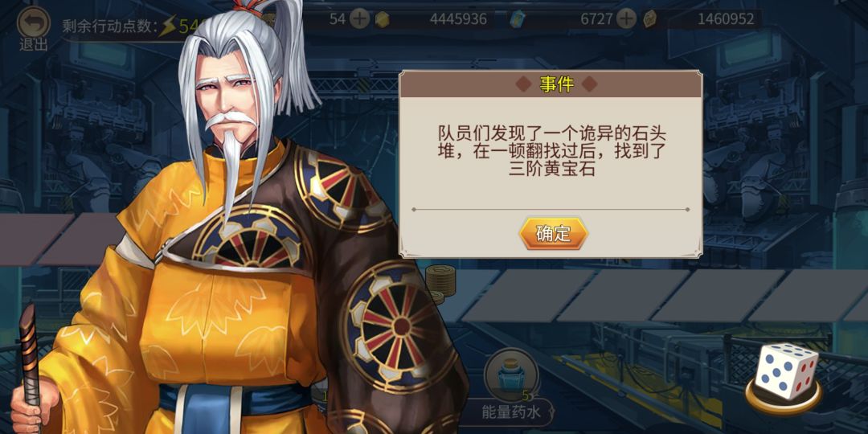Click the divider line above 确定
The height and width of the screenshot is (434, 868).
[551, 210]
